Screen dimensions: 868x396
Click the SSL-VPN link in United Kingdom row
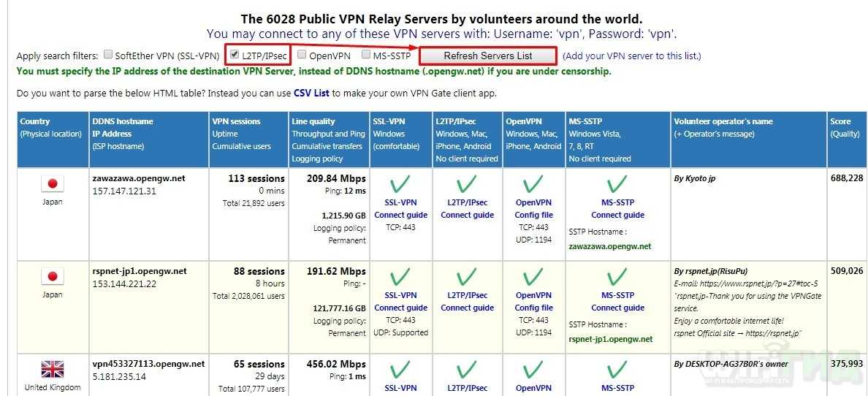[x=401, y=388]
